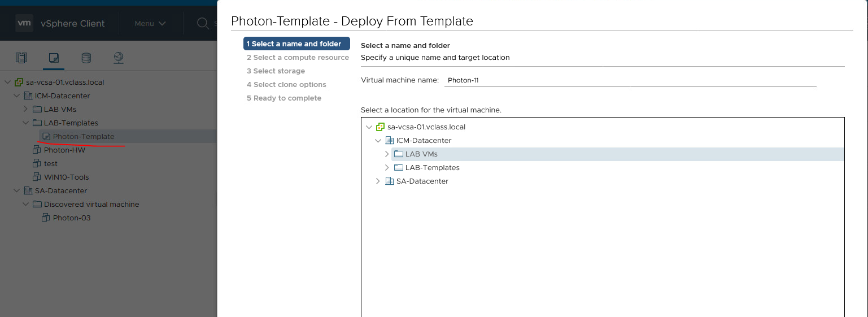Screen dimensions: 868x317
Task: Select the WIN10-Tools VM in the inventory
Action: (66, 177)
